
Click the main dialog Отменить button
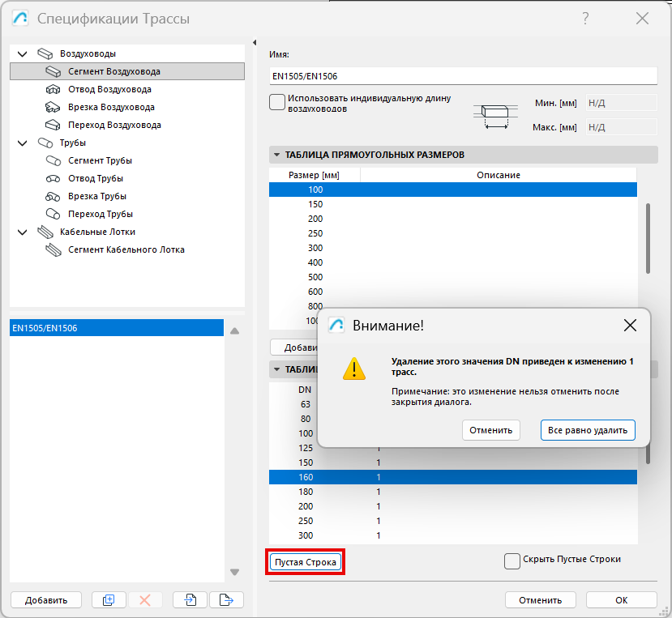point(540,600)
